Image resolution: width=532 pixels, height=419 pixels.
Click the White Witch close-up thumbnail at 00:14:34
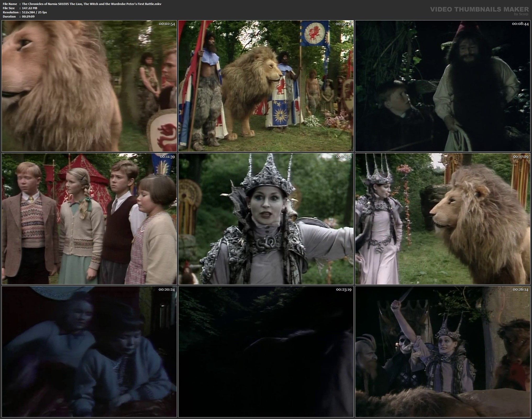tap(266, 219)
